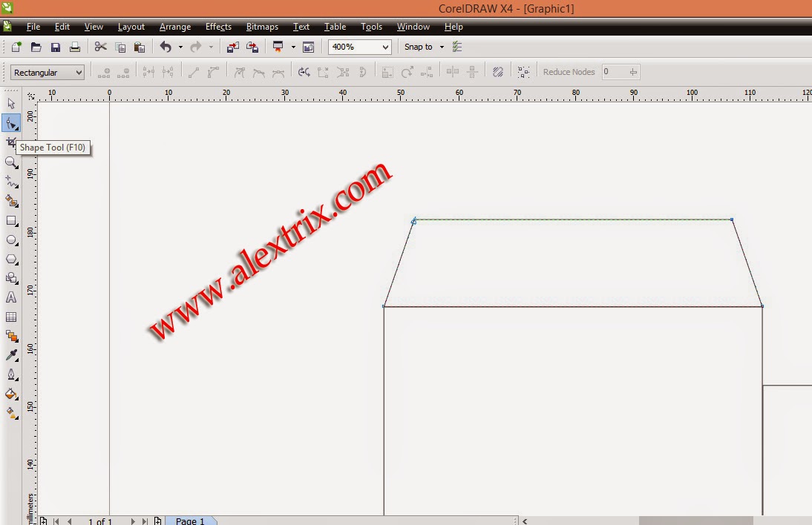Open the Arrange menu
812x525 pixels.
pyautogui.click(x=175, y=27)
